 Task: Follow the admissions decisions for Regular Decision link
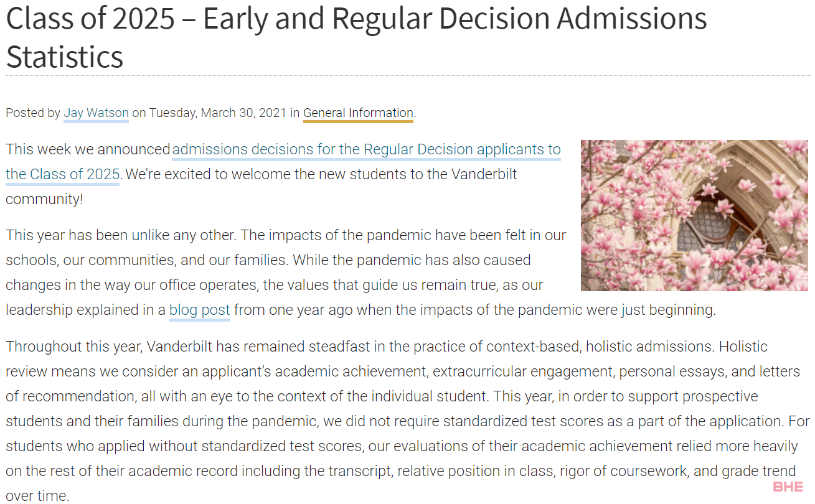click(x=366, y=149)
